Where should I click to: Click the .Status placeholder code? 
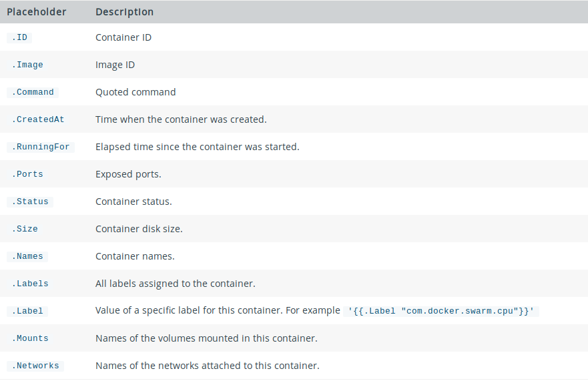(30, 202)
